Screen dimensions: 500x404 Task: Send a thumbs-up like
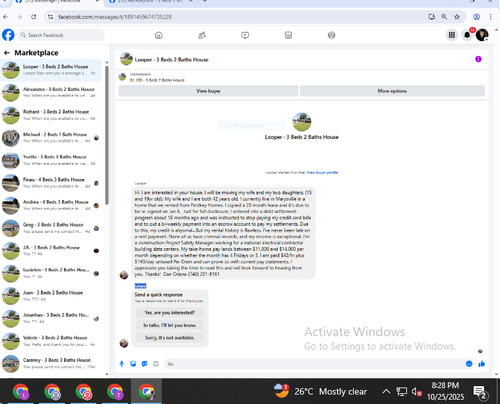click(x=481, y=364)
